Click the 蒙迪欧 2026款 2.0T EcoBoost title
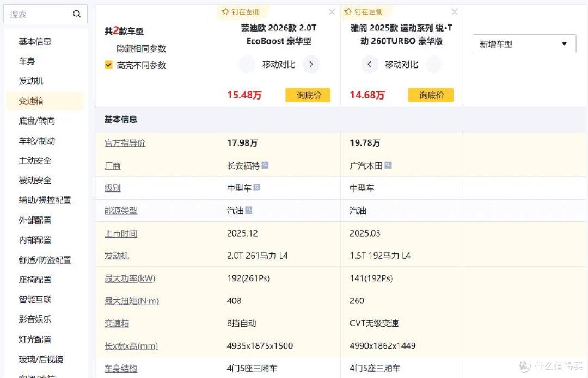 (x=279, y=34)
